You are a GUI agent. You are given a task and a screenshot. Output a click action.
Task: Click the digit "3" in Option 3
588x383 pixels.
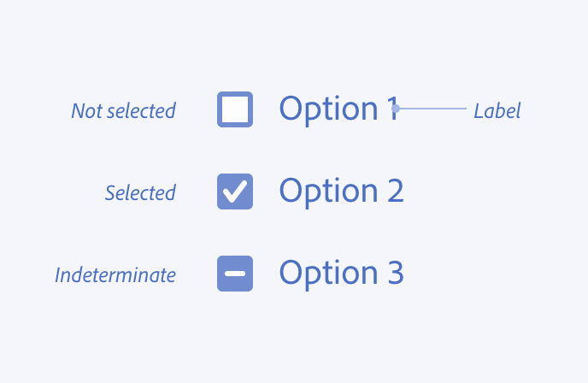394,274
